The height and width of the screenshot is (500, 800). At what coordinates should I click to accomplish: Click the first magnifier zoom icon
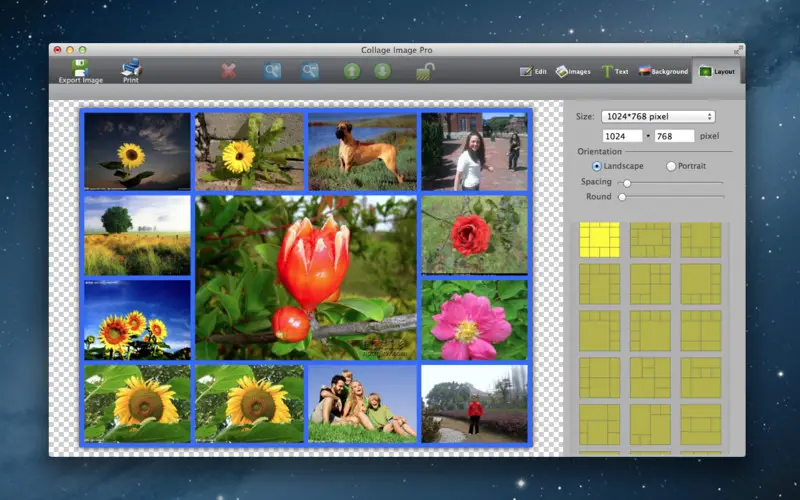click(273, 71)
